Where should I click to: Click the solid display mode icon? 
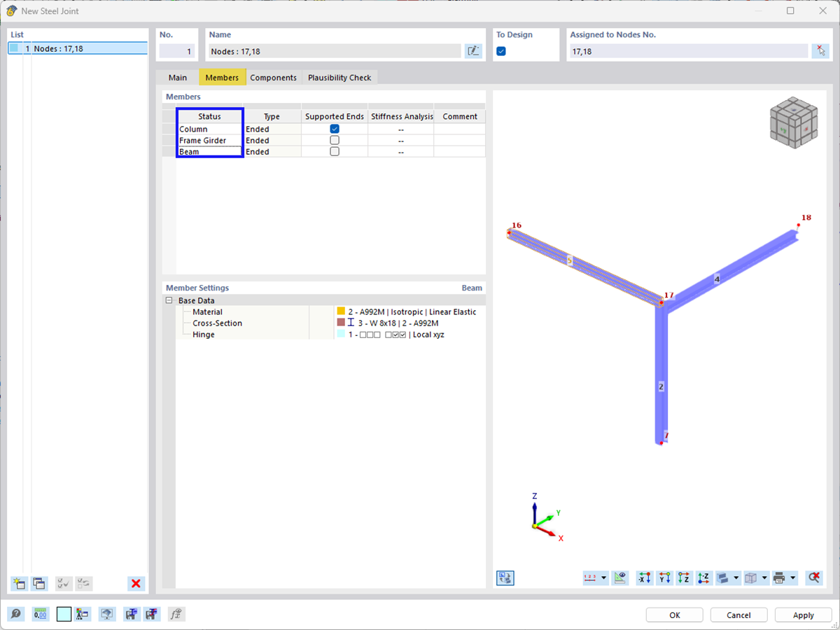[x=724, y=578]
